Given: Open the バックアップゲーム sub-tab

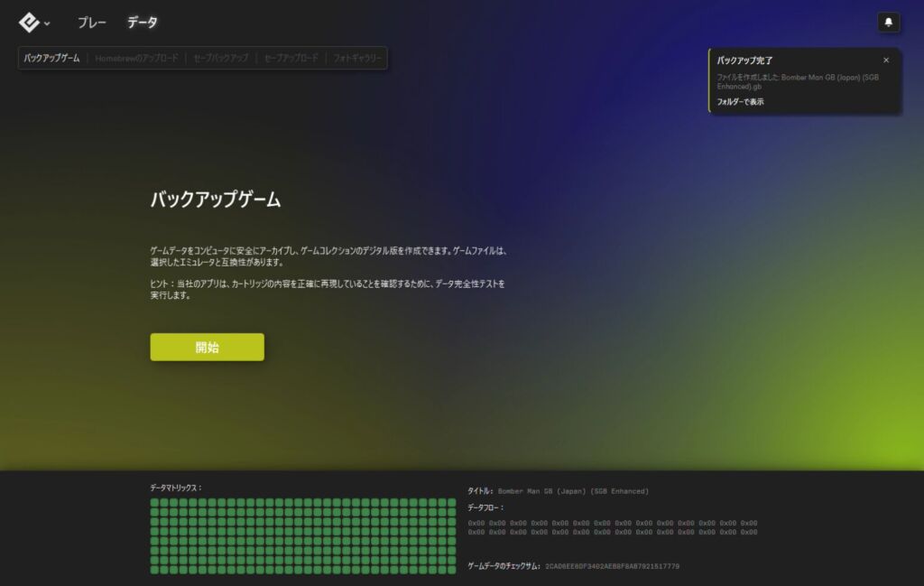Looking at the screenshot, I should pyautogui.click(x=51, y=58).
